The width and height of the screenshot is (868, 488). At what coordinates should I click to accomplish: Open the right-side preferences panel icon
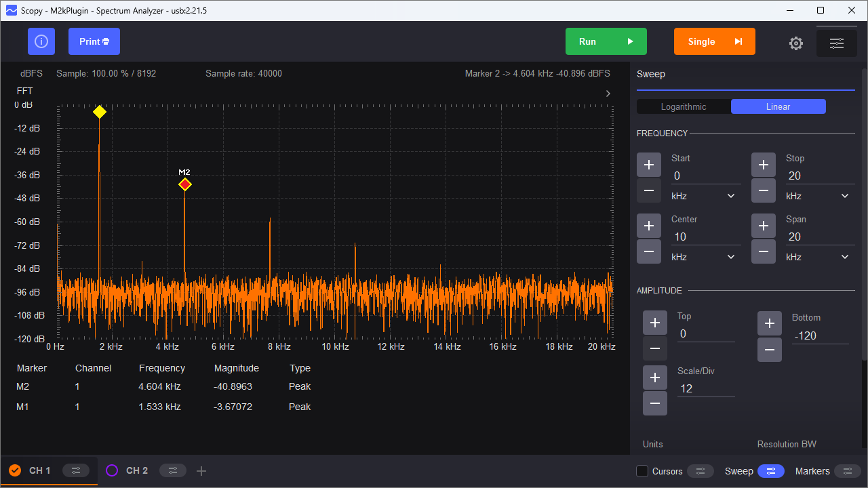tap(837, 42)
